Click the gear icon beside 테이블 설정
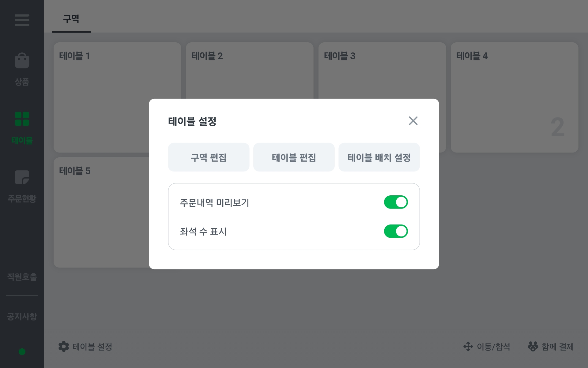This screenshot has width=588, height=368. (64, 347)
